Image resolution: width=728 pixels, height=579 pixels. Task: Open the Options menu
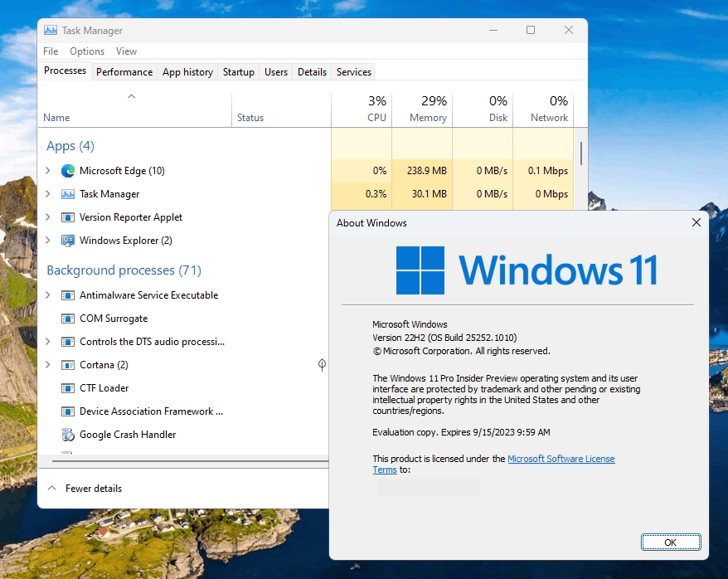(86, 51)
